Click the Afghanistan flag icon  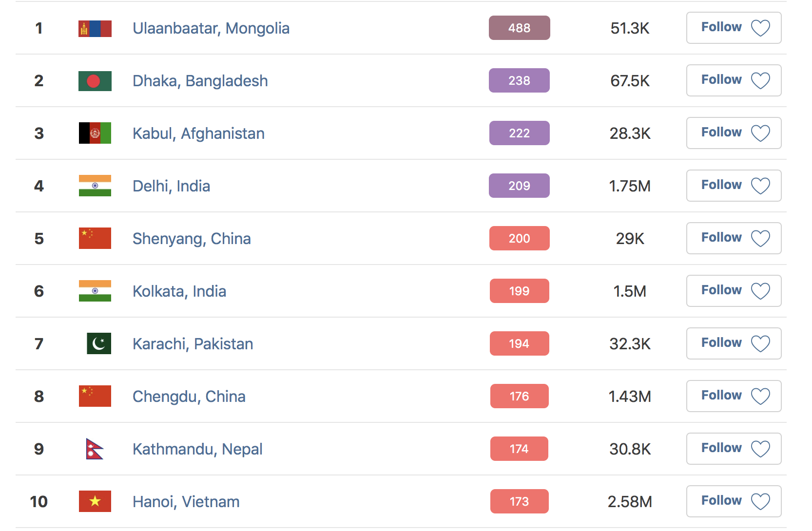pyautogui.click(x=95, y=133)
